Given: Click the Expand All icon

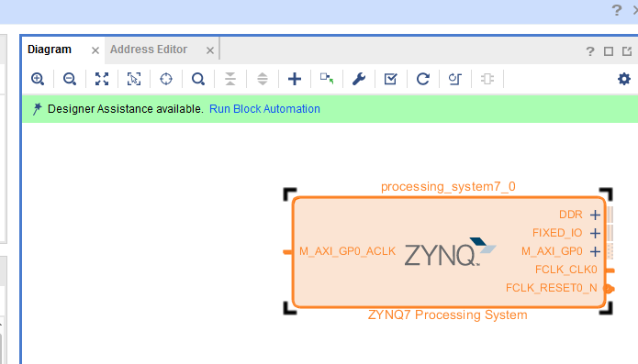Looking at the screenshot, I should (x=263, y=79).
